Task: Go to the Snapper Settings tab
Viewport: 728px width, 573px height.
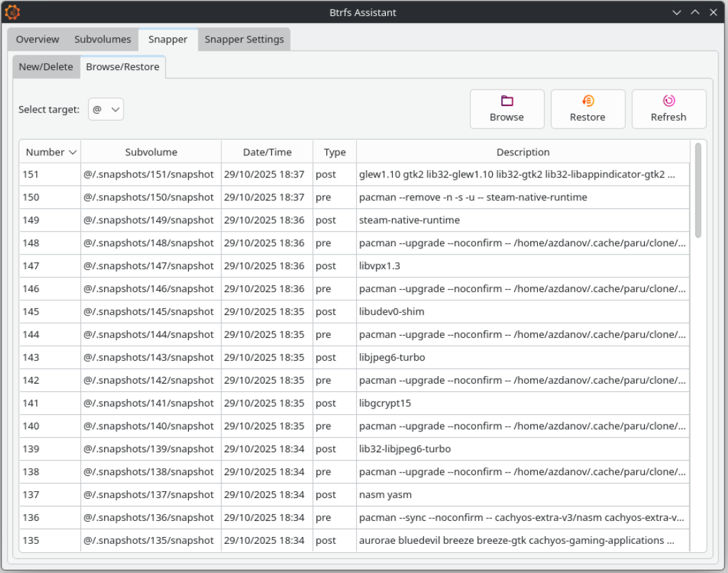Action: pos(244,40)
